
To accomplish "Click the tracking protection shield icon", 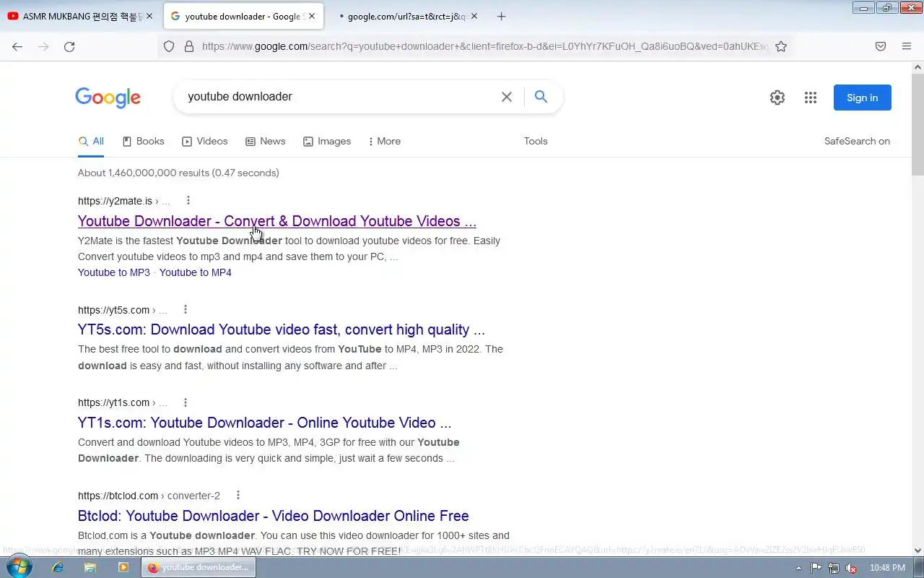I will 169,46.
